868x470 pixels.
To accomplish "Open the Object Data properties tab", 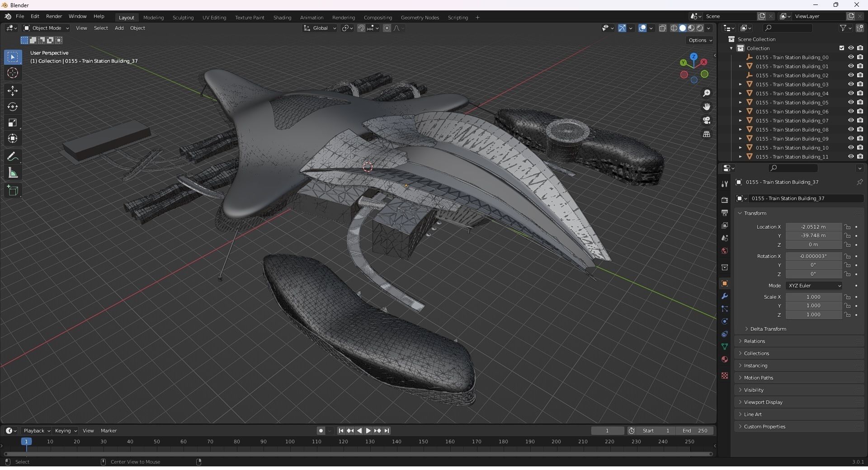I will (725, 347).
